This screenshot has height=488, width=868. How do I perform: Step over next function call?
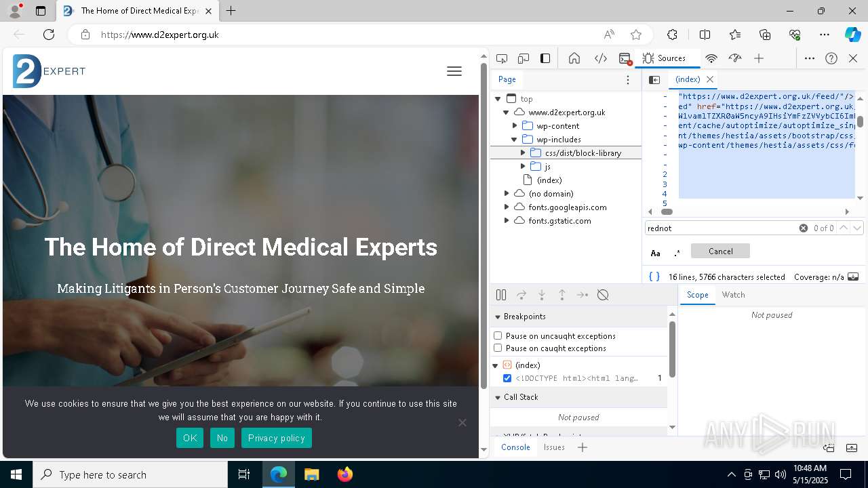click(x=521, y=295)
